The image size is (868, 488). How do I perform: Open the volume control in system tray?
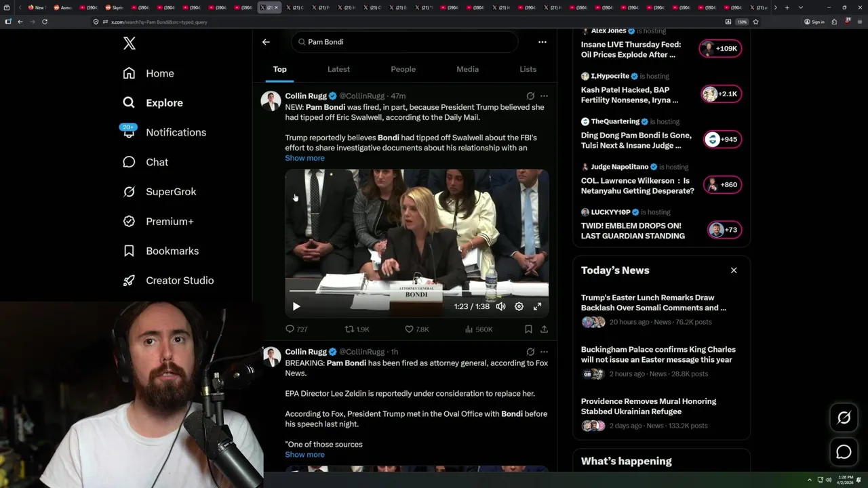pos(828,480)
